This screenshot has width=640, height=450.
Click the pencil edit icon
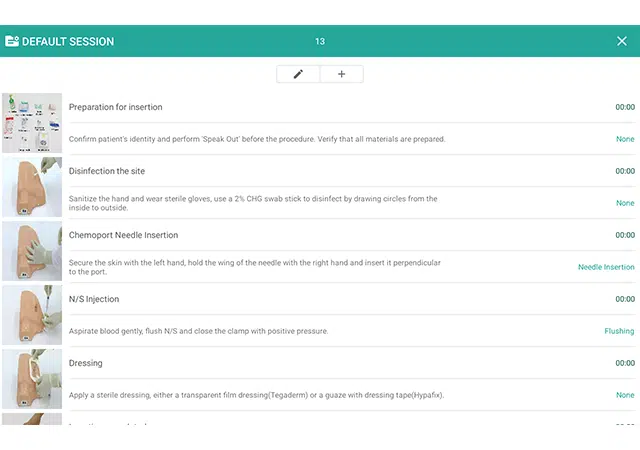298,74
